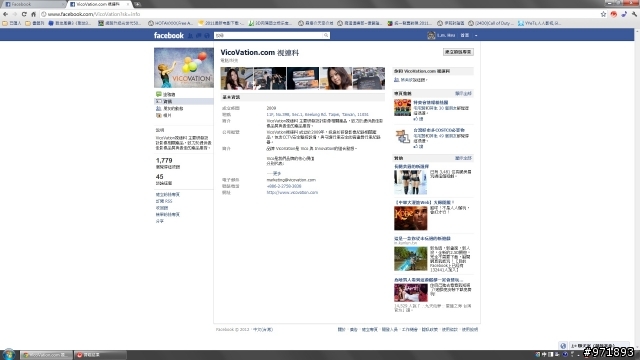Click the user profile picture in Facebook header
The image size is (640, 360).
431,36
